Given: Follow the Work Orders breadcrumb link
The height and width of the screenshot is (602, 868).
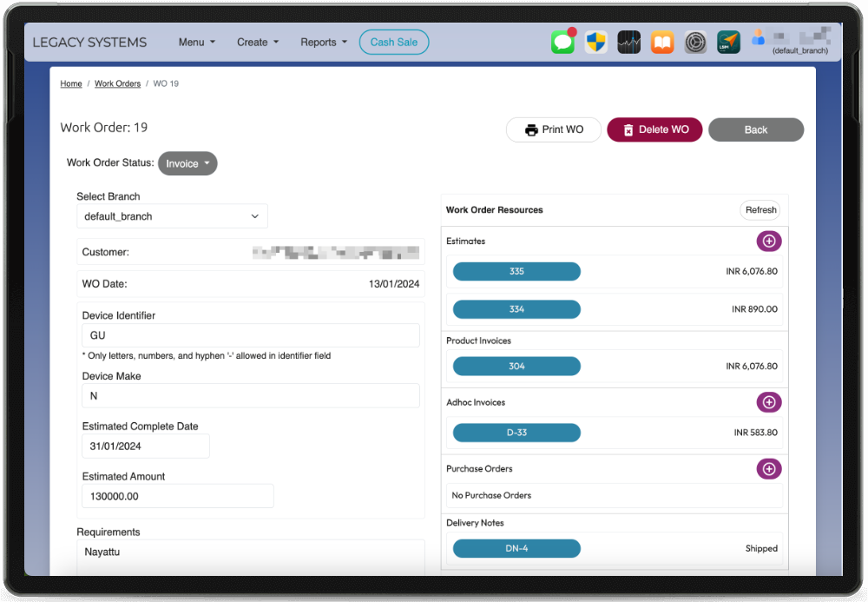Looking at the screenshot, I should pos(117,83).
